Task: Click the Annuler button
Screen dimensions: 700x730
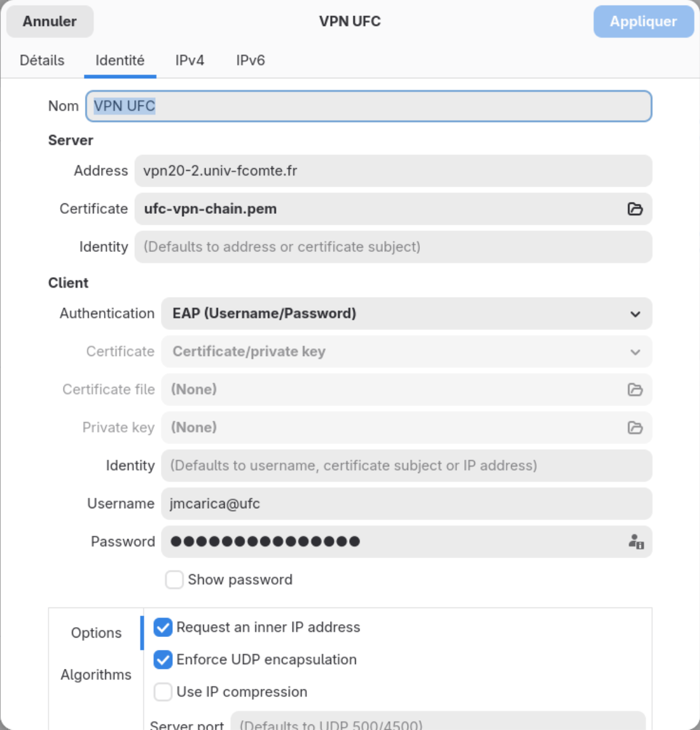Action: 50,22
